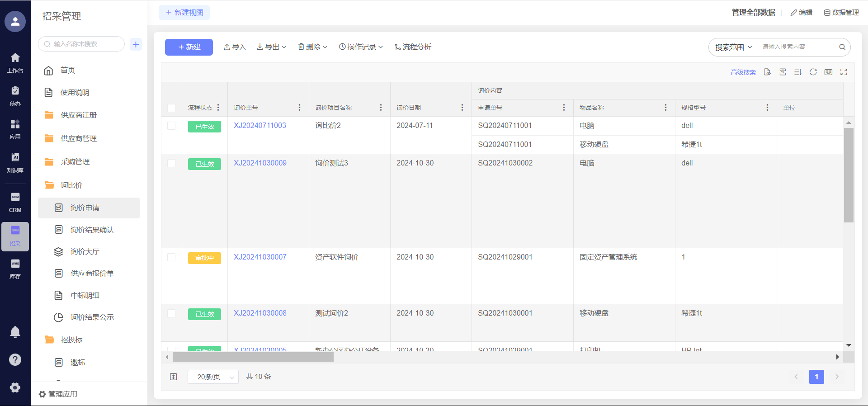Click the plus icon beside name search
This screenshot has height=406, width=868.
click(136, 44)
